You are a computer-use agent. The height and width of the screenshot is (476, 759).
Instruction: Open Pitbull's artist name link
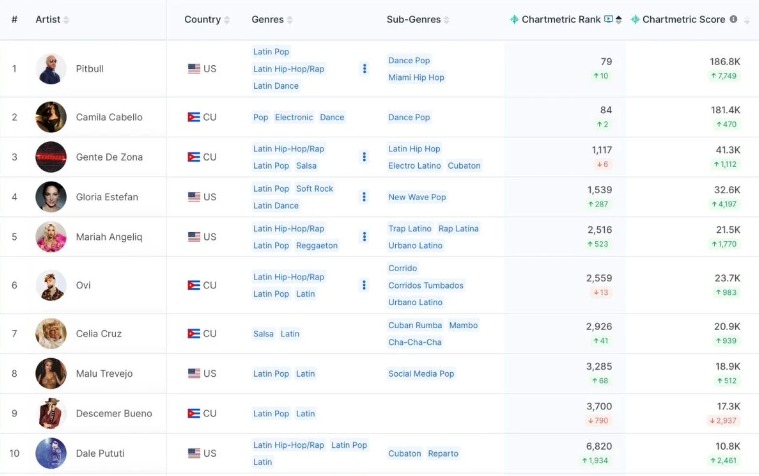[x=90, y=69]
